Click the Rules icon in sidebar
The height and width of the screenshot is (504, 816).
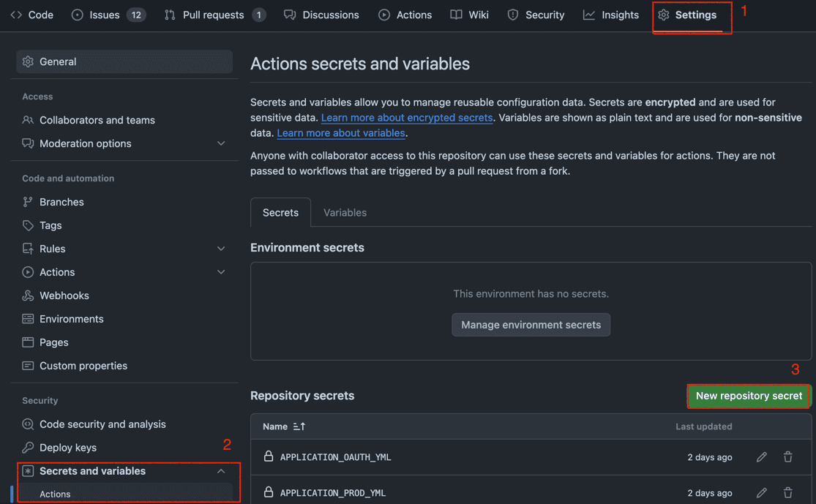[x=28, y=249]
